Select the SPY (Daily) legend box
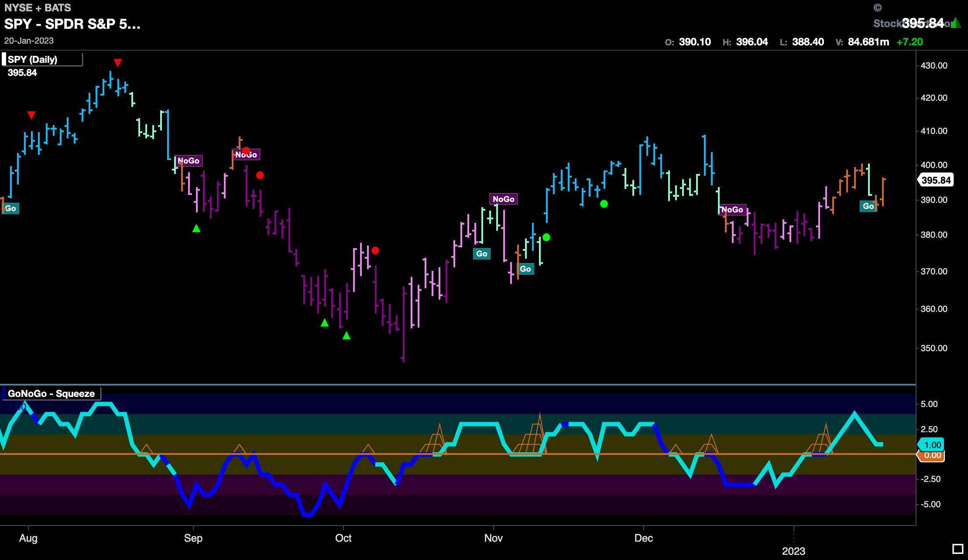The image size is (968, 560). point(42,60)
